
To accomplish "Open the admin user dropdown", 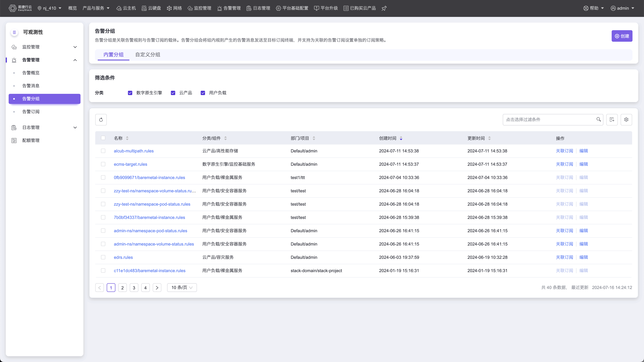I will pyautogui.click(x=622, y=8).
